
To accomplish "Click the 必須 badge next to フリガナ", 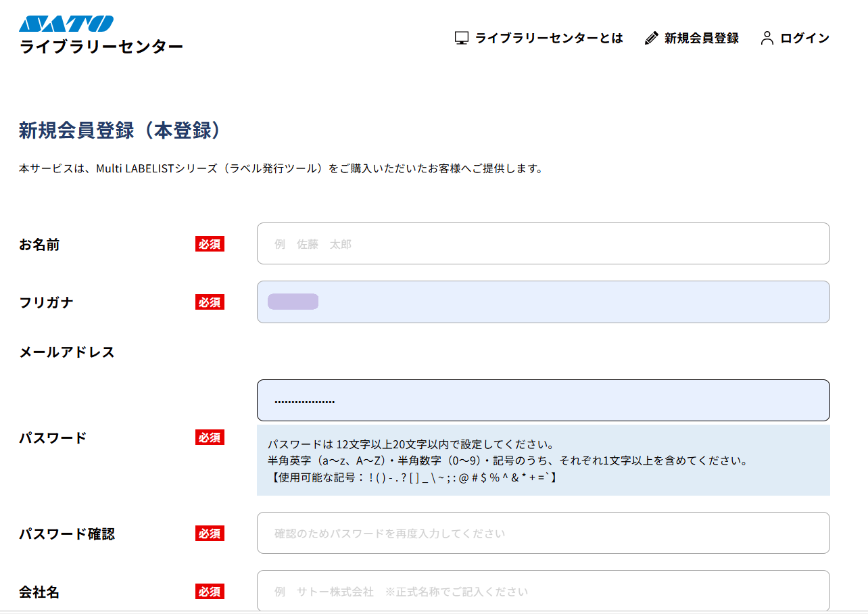I will [210, 302].
